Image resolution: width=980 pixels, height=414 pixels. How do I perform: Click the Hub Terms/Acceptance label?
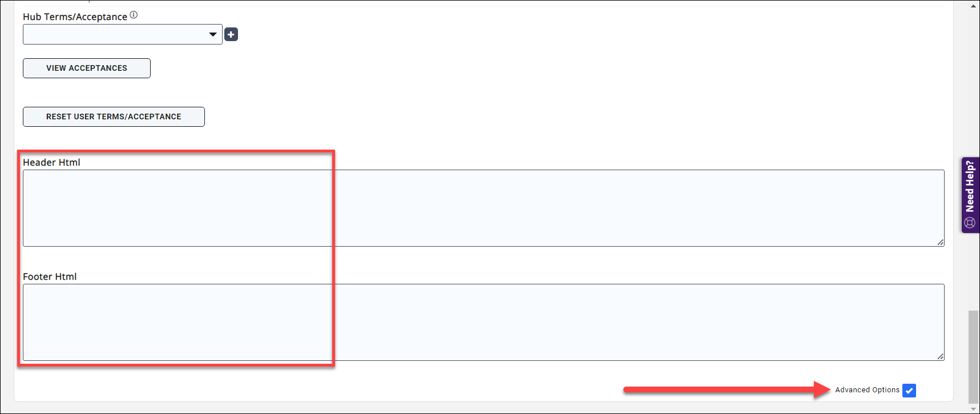tap(75, 17)
